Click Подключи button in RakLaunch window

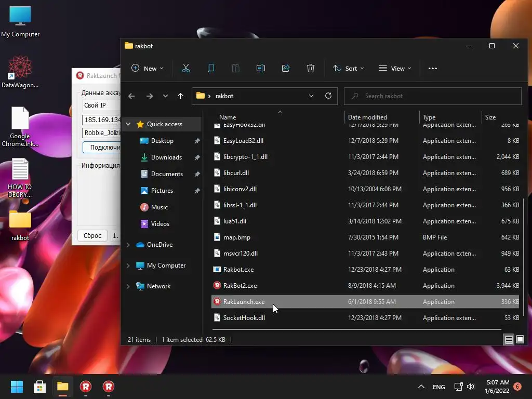click(x=101, y=147)
